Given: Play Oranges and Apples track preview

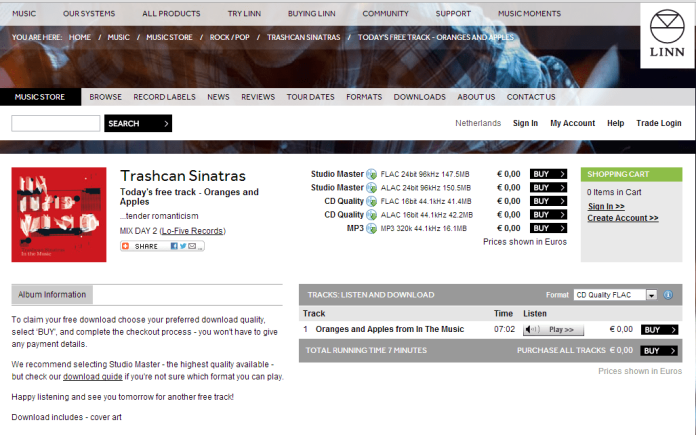Looking at the screenshot, I should click(x=554, y=329).
